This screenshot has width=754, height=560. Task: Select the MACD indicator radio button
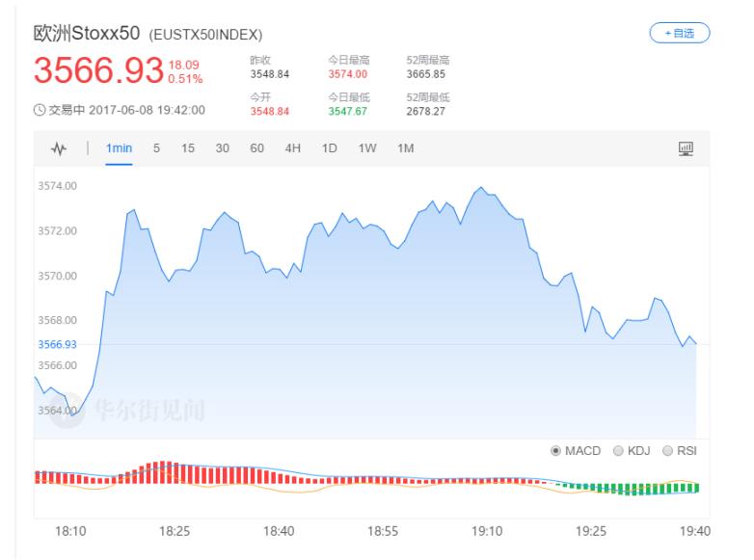click(x=556, y=451)
